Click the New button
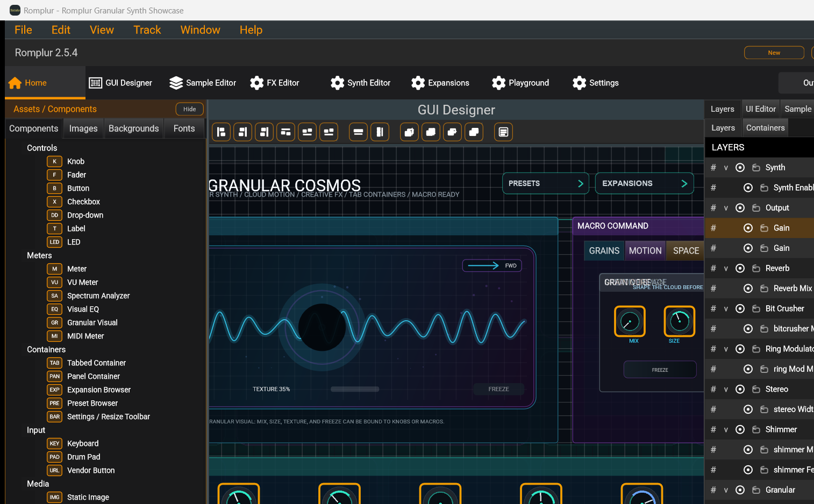 (x=774, y=53)
